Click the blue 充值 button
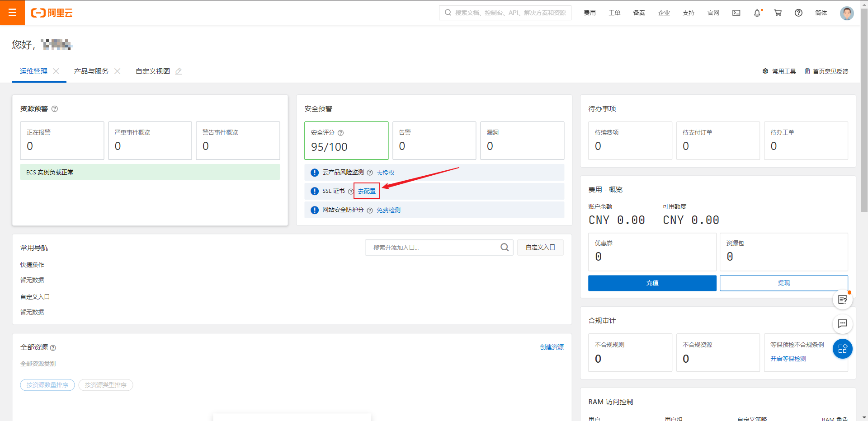868x421 pixels. coord(652,283)
